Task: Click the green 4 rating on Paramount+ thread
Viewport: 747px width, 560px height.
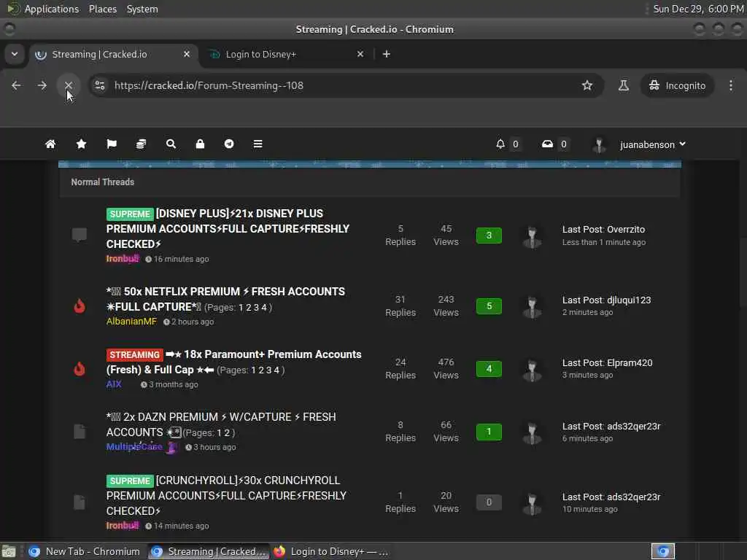Action: [489, 368]
